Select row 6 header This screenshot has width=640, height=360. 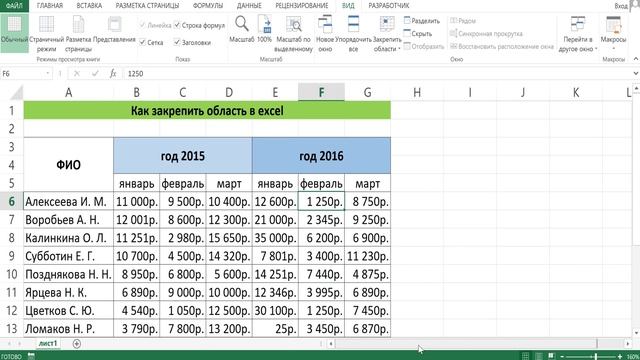(11, 201)
